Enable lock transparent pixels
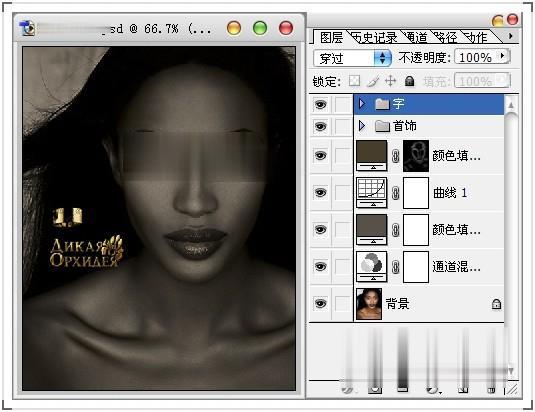 pyautogui.click(x=354, y=81)
